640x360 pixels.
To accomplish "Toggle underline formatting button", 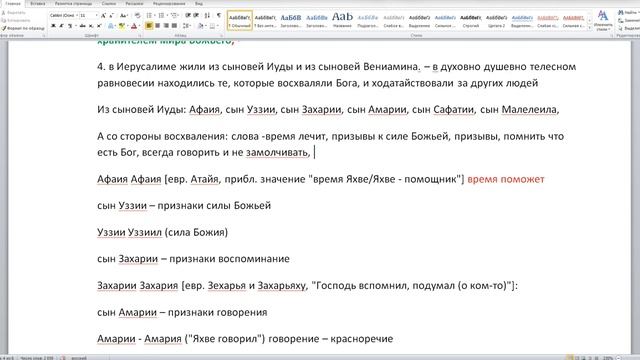I will 70,26.
